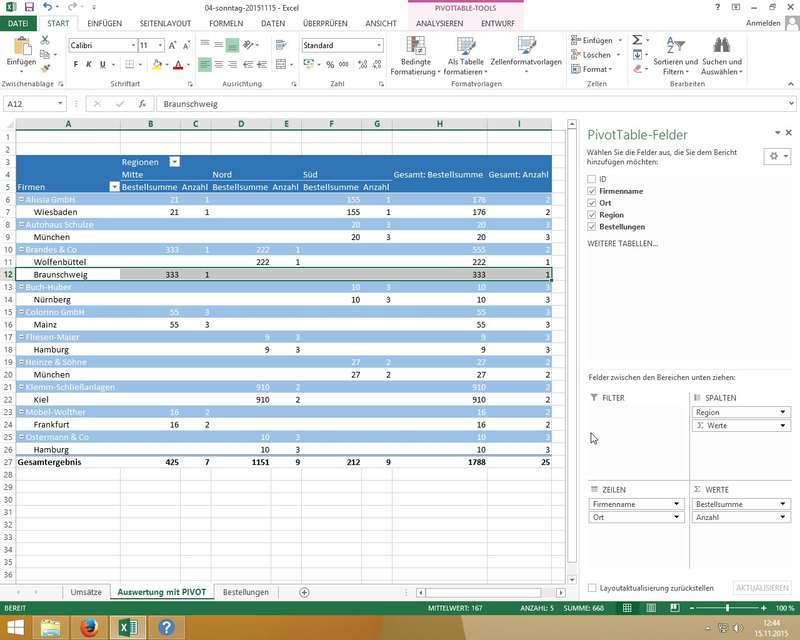
Task: Open the font size dropdown
Action: [159, 45]
